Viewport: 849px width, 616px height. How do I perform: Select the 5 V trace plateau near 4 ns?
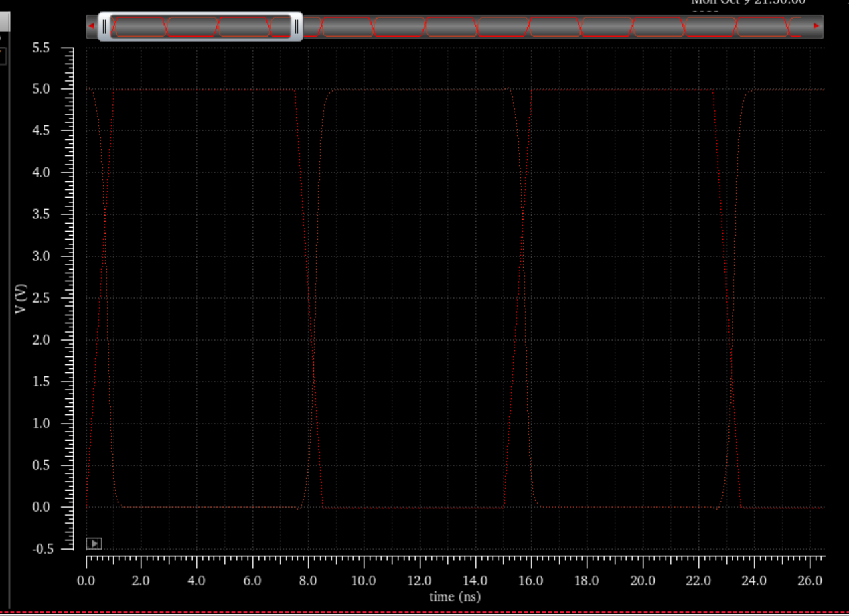coord(197,89)
